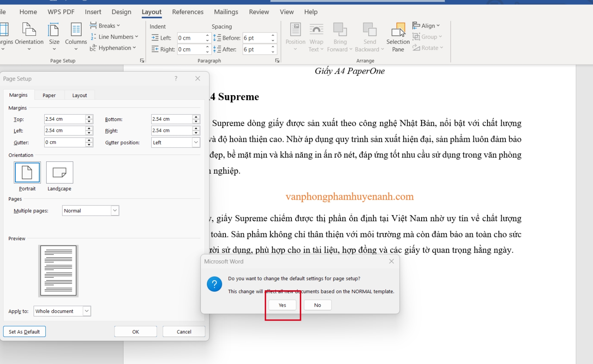Click the Indent Left field in the ribbon
The width and height of the screenshot is (593, 364).
click(x=191, y=38)
